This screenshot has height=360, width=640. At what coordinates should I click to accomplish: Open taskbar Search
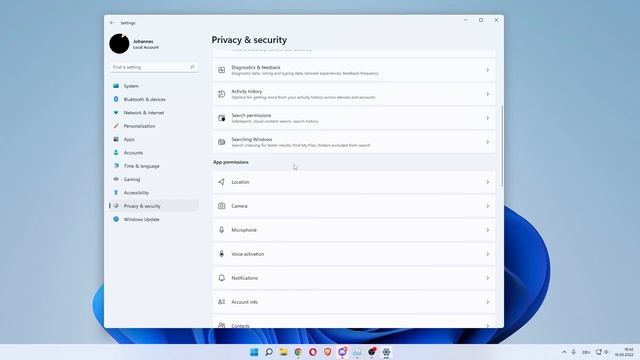click(x=269, y=352)
